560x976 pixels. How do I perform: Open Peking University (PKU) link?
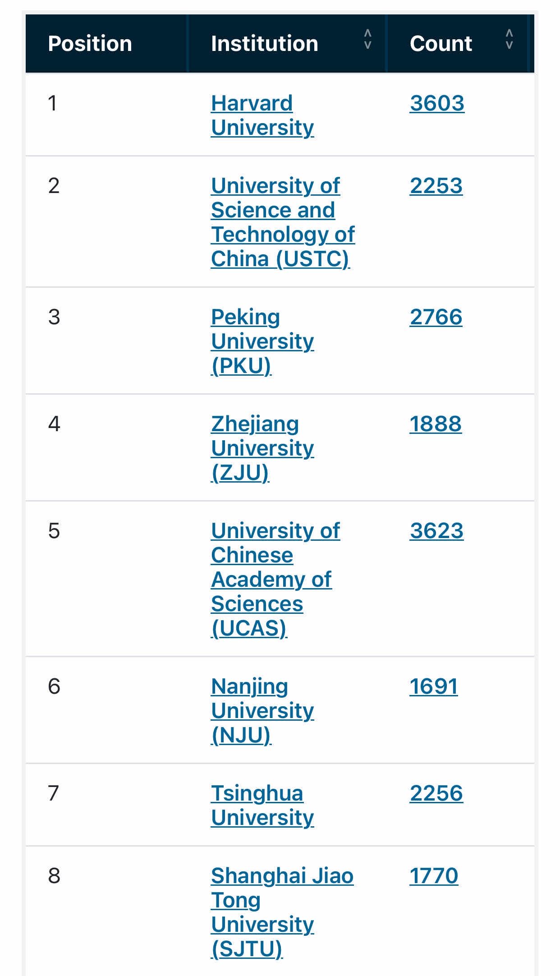[262, 341]
